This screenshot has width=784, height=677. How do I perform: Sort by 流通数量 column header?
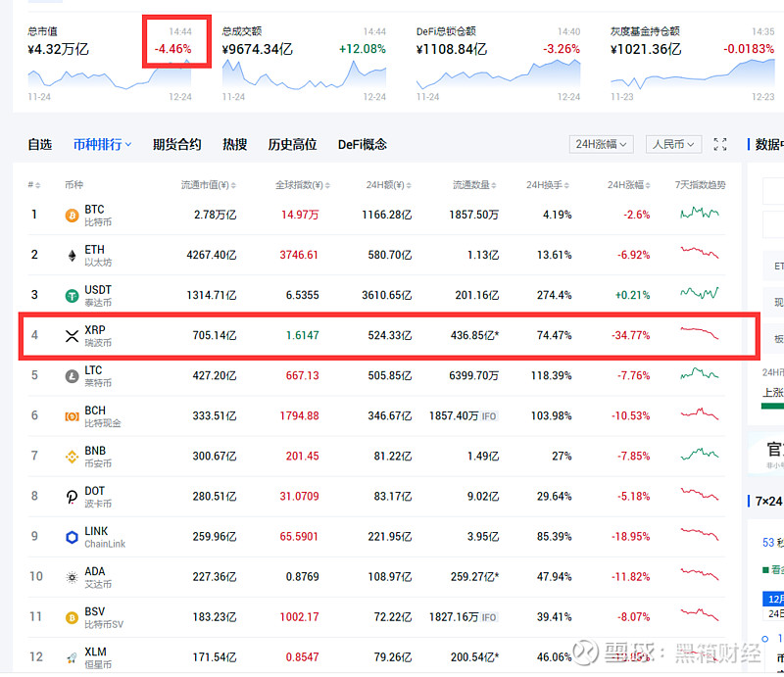click(474, 185)
